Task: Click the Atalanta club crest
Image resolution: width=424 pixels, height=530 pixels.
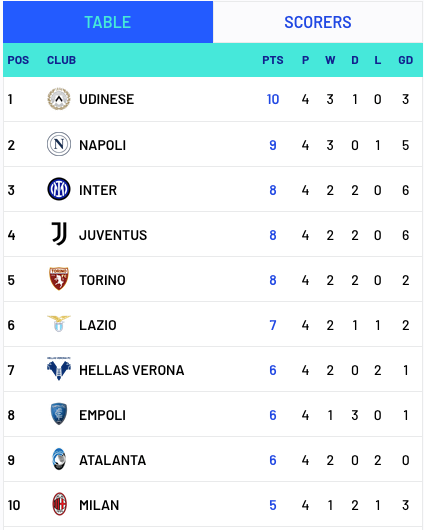Action: point(59,459)
